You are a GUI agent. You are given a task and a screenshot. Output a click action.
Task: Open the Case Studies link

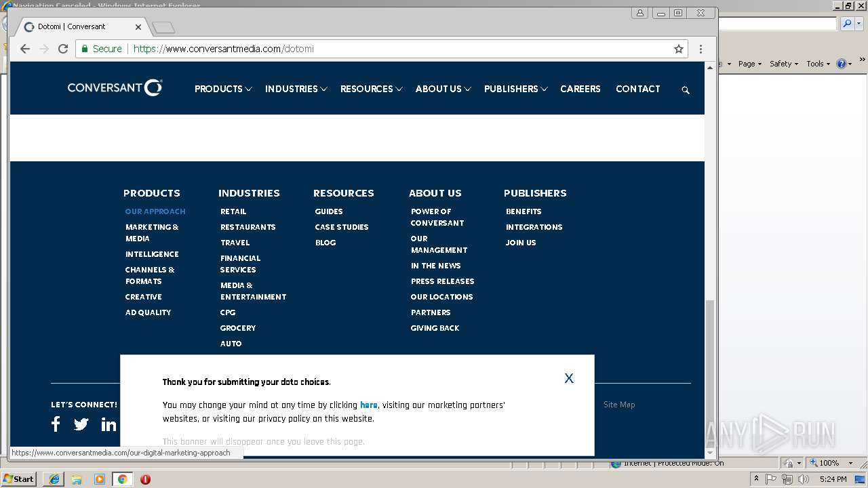tap(342, 227)
